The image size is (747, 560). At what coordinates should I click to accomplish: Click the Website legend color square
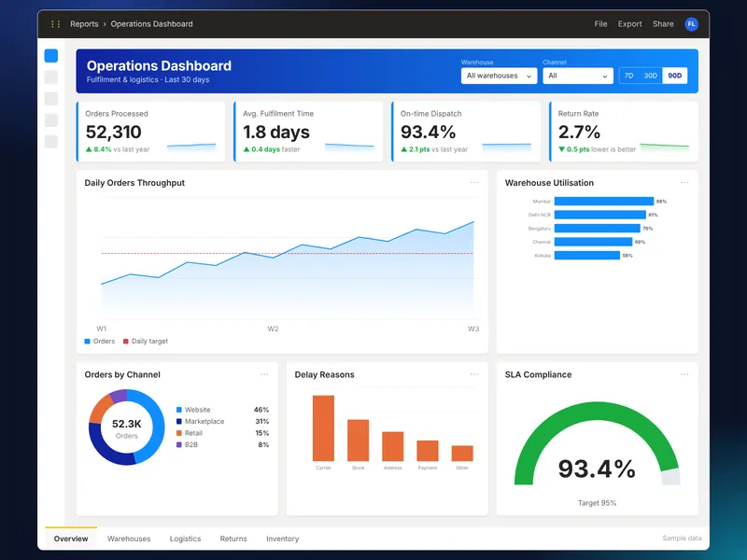click(179, 410)
